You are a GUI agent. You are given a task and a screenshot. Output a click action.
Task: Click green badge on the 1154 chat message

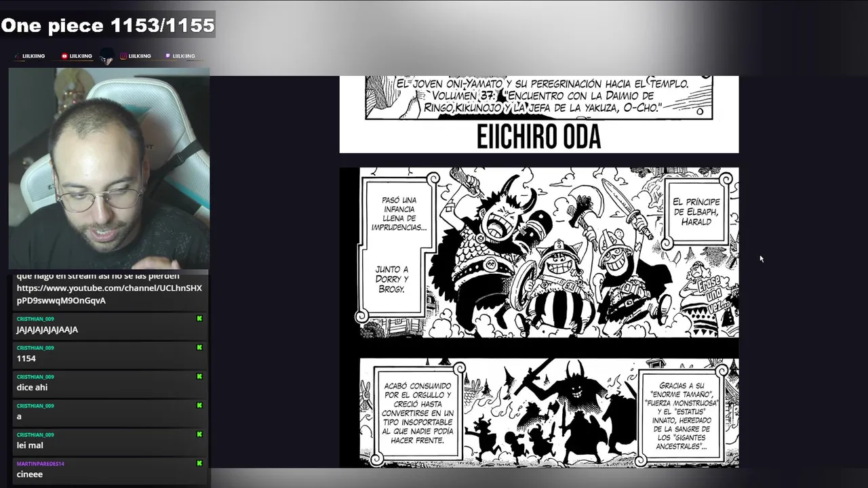click(199, 348)
